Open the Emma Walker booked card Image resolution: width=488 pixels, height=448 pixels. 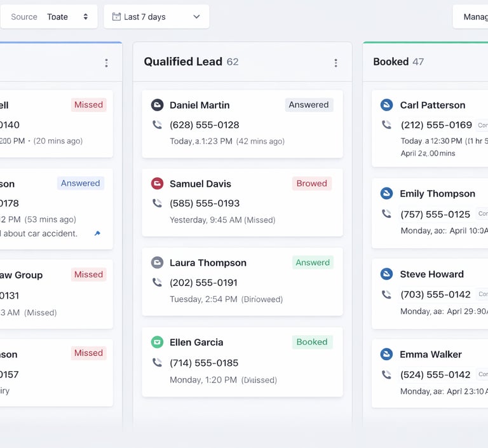tap(430, 373)
